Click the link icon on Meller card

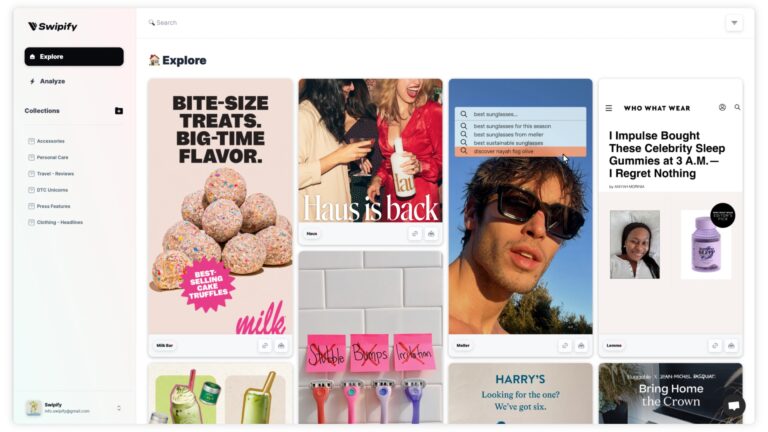pyautogui.click(x=565, y=346)
